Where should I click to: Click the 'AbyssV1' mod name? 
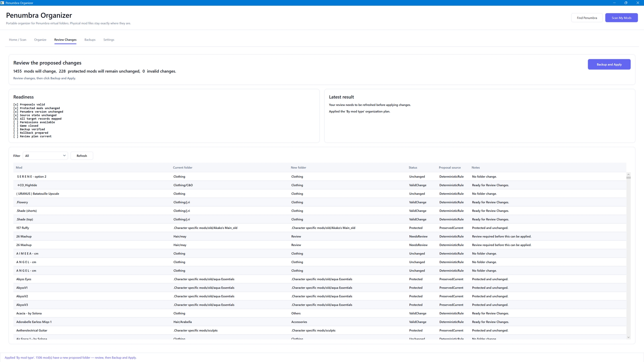pos(22,288)
